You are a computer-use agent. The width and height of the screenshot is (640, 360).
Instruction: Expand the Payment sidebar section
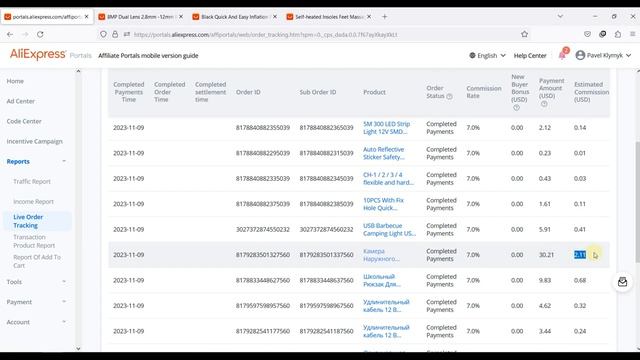(x=64, y=302)
